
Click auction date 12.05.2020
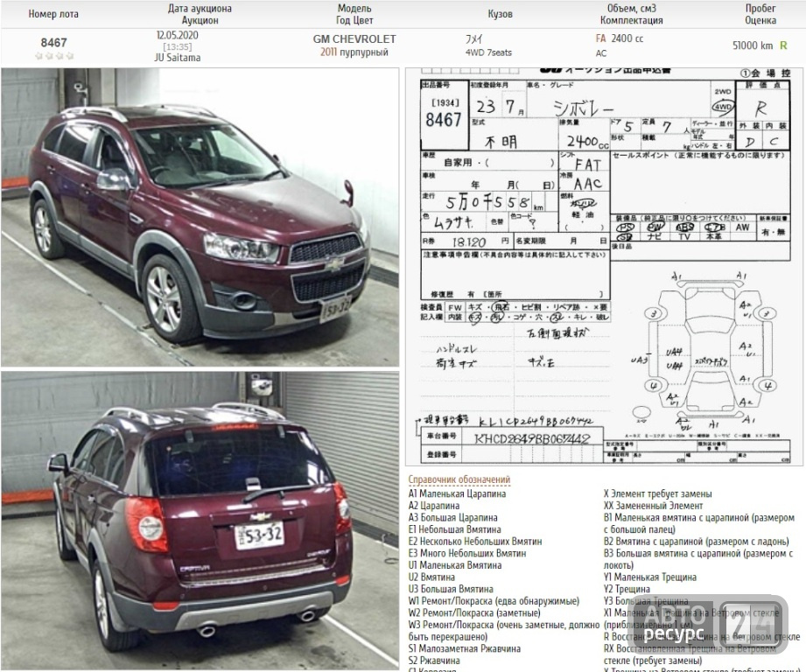(x=178, y=35)
